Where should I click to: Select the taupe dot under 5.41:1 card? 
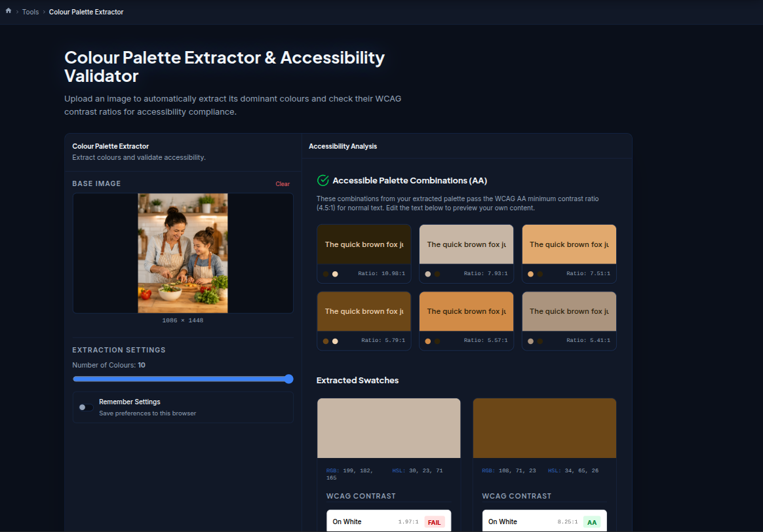pos(530,341)
